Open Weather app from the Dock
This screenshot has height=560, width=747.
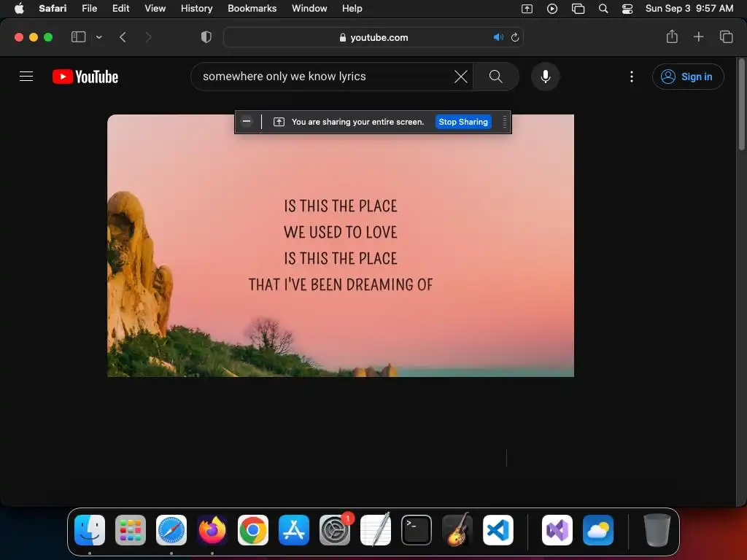pyautogui.click(x=598, y=529)
